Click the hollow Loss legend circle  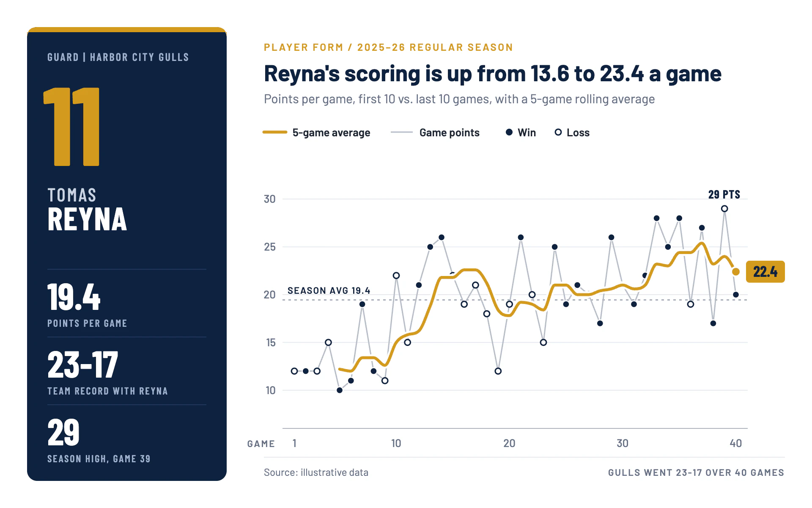point(558,133)
